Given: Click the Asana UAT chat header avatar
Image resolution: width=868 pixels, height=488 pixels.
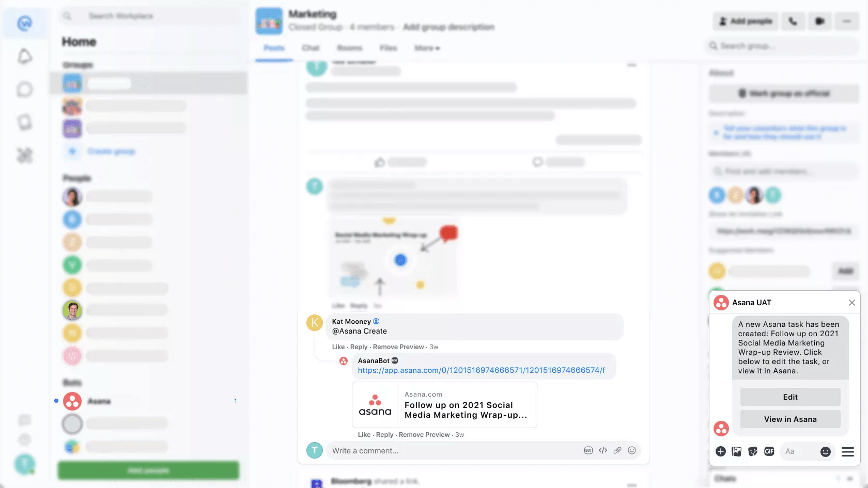Looking at the screenshot, I should (721, 303).
